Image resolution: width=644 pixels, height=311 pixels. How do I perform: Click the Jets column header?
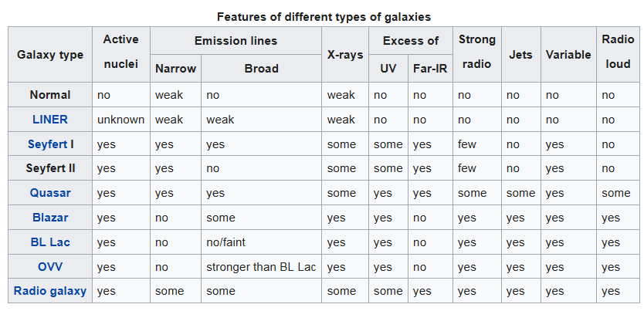[520, 55]
